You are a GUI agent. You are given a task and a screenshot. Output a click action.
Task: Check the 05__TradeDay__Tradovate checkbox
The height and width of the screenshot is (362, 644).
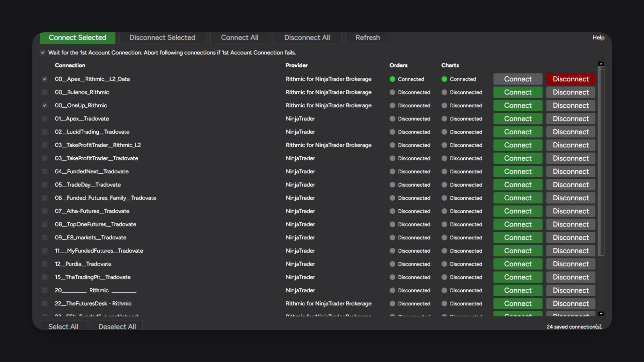tap(45, 185)
